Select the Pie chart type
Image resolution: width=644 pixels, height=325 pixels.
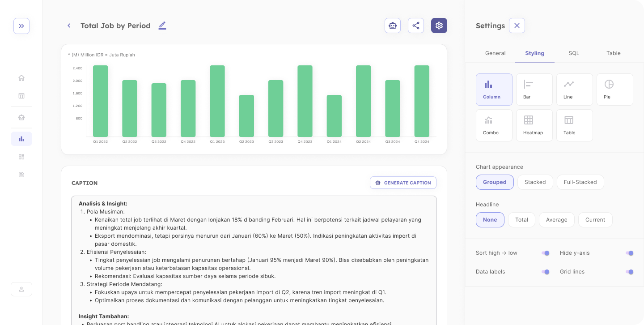(x=615, y=90)
